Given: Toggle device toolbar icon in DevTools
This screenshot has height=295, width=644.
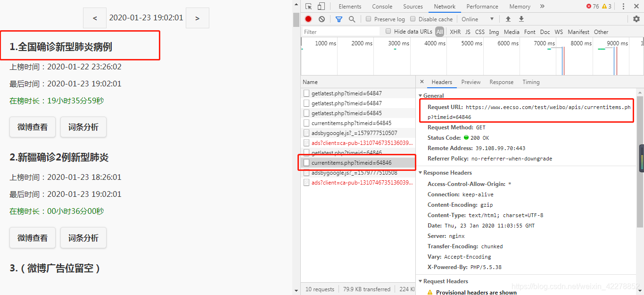Looking at the screenshot, I should [321, 6].
